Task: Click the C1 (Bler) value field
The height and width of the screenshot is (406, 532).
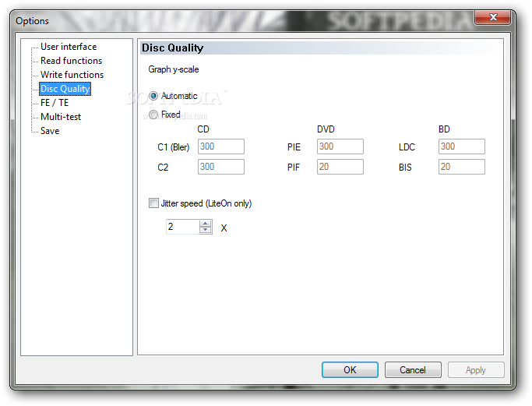Action: click(221, 147)
